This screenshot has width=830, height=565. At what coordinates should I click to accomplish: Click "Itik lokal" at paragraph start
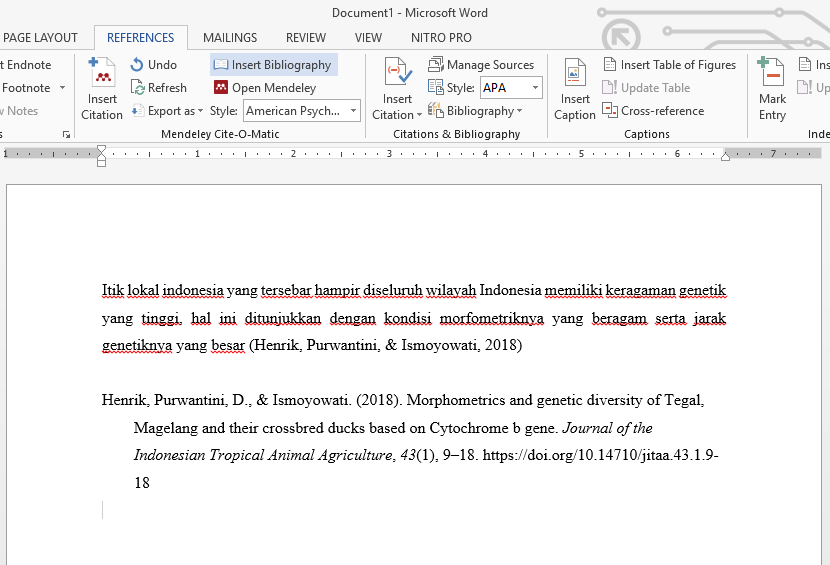click(x=130, y=290)
